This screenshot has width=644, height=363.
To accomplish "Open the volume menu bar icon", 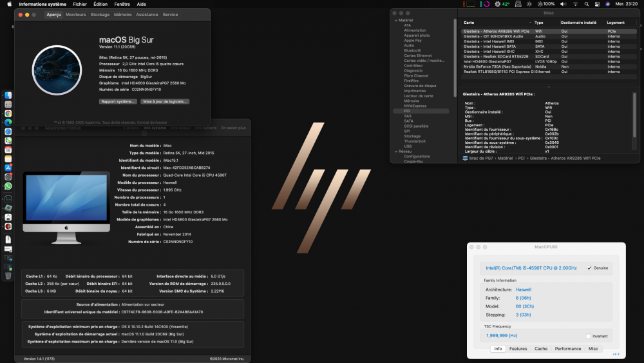I will (563, 4).
